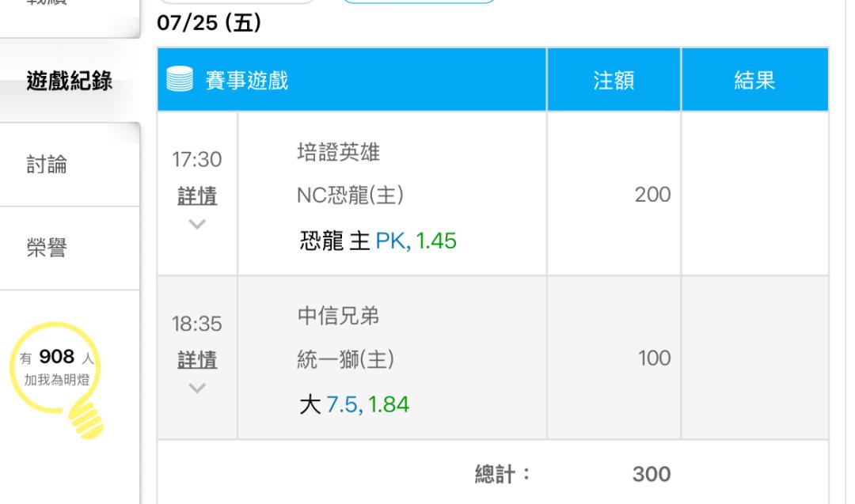Image resolution: width=855 pixels, height=504 pixels.
Task: Open the 榮譽 sidebar tab
Action: 70,248
